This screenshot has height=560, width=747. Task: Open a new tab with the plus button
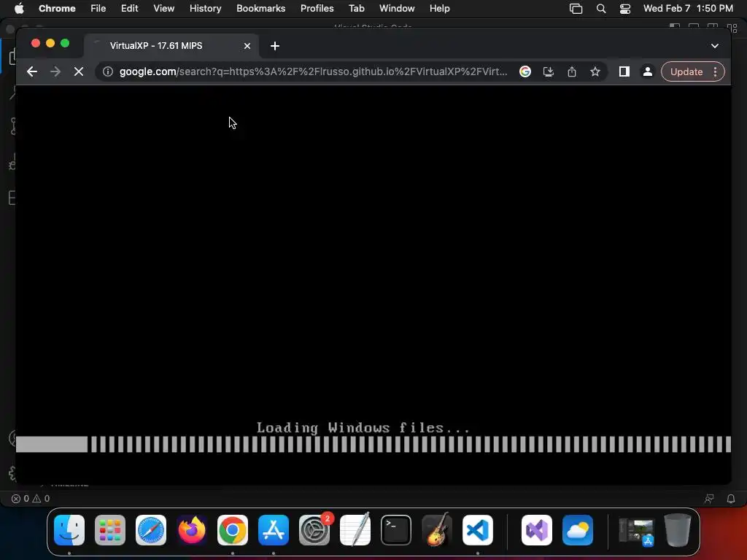[275, 46]
